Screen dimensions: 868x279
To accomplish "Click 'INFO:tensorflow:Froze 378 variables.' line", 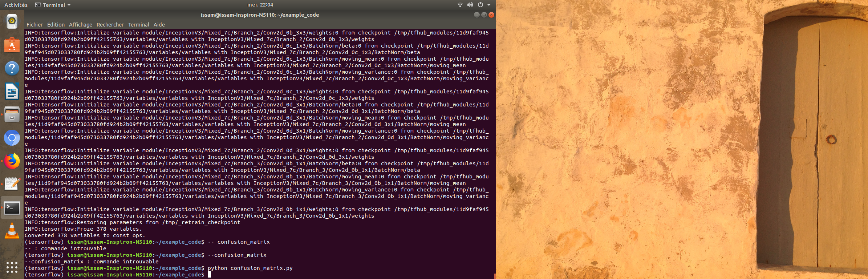I will (x=83, y=229).
